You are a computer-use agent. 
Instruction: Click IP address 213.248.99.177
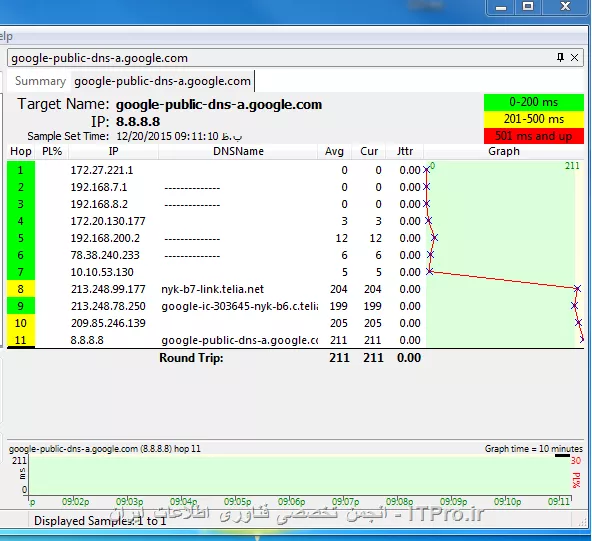(108, 289)
